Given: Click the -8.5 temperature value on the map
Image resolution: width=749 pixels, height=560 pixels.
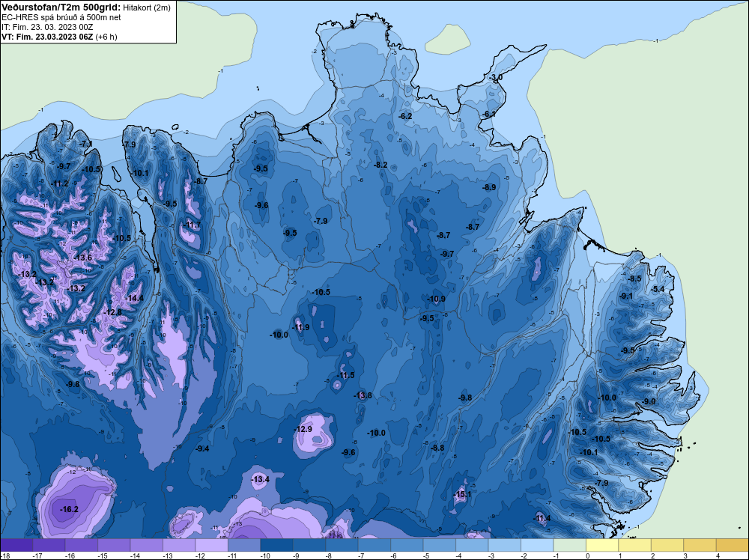Looking at the screenshot, I should (635, 279).
